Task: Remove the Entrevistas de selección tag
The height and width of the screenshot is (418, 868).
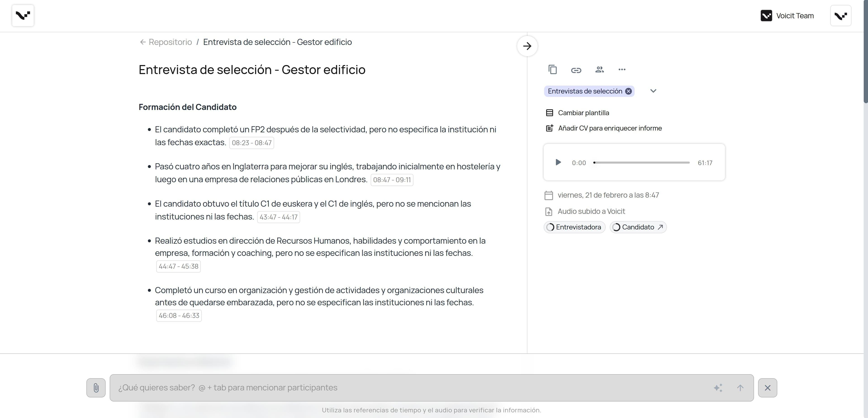Action: coord(628,91)
